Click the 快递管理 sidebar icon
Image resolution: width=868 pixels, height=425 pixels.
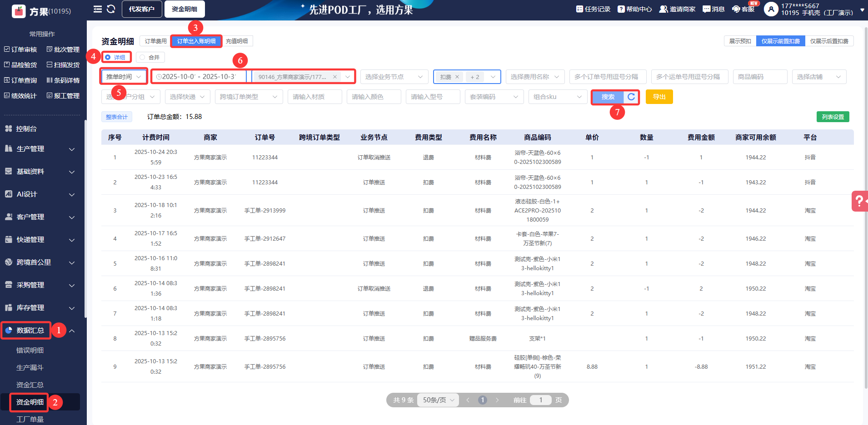click(x=9, y=240)
